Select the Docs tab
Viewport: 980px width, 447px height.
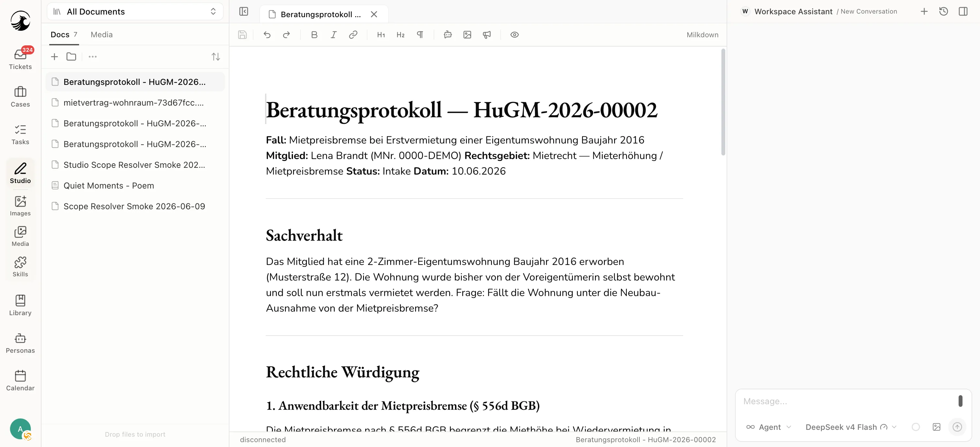pyautogui.click(x=64, y=35)
